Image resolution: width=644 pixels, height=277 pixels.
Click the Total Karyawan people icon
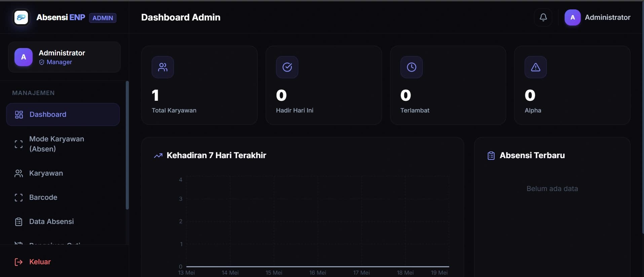click(163, 67)
